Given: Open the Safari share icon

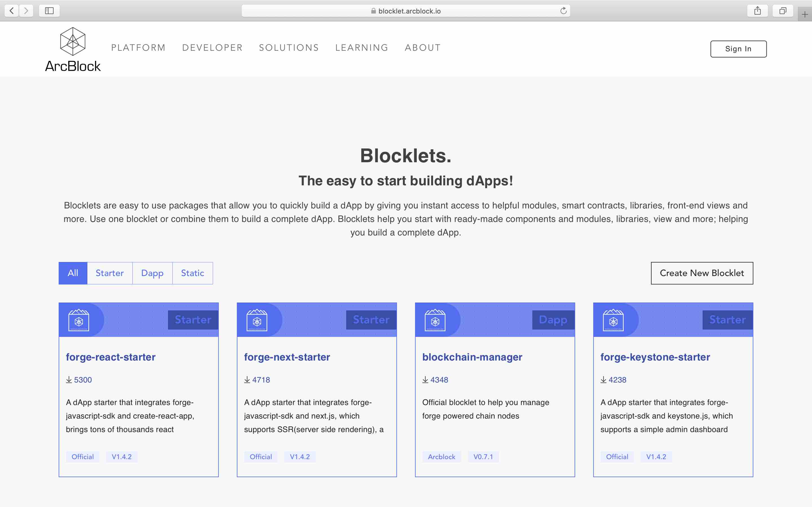Looking at the screenshot, I should (757, 11).
